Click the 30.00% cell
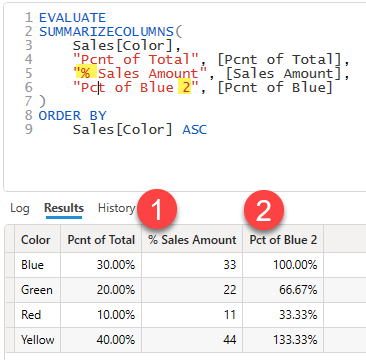This screenshot has height=360, width=366. point(101,265)
